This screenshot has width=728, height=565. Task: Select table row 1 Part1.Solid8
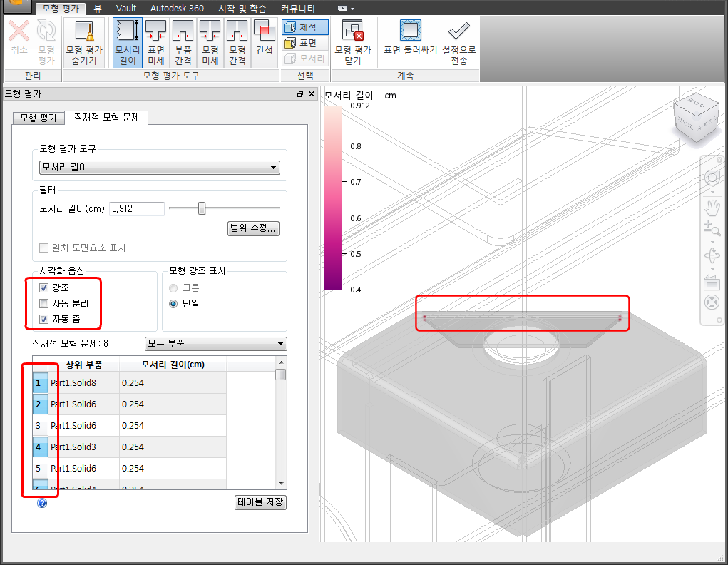(x=130, y=383)
